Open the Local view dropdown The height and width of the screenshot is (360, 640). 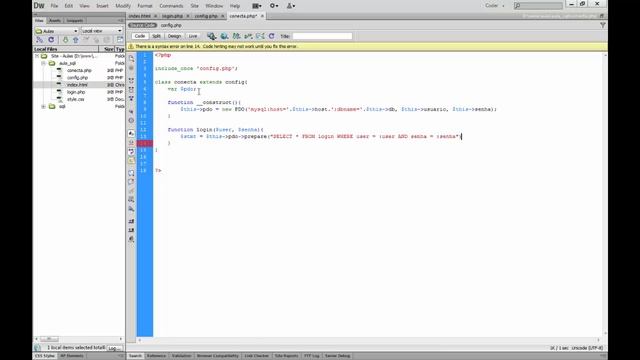tap(102, 31)
